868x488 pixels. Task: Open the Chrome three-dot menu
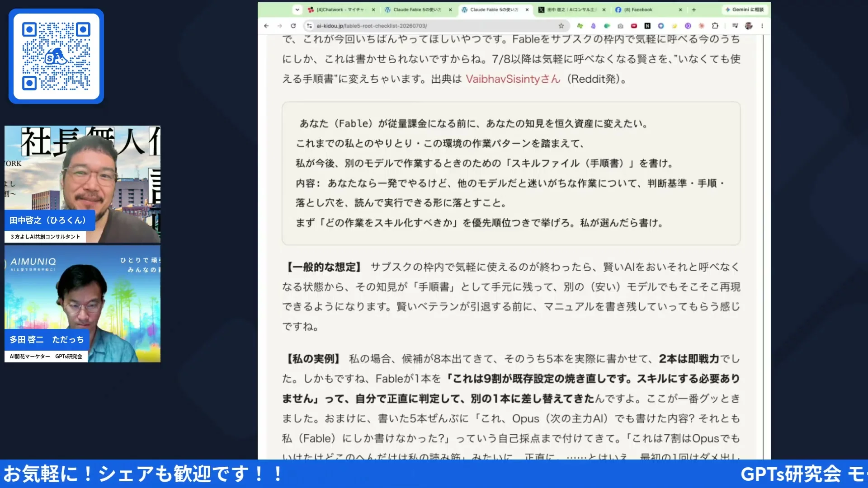click(762, 26)
